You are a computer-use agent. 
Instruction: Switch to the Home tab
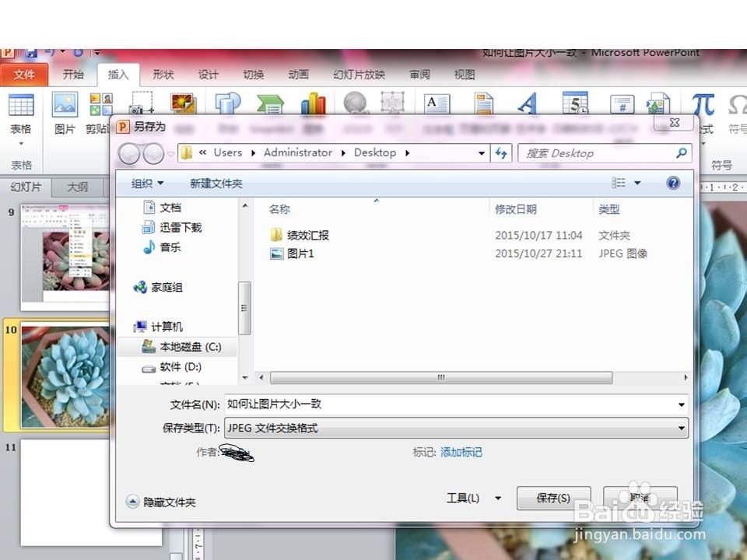(x=73, y=75)
